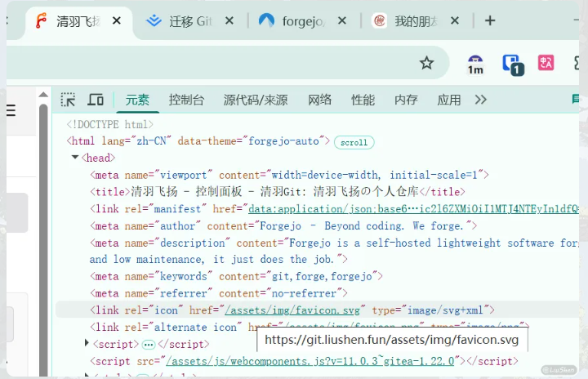Switch to the 清羽飞扬 Forgejo browser tab
Viewport: 588px width, 379px height.
click(x=78, y=21)
